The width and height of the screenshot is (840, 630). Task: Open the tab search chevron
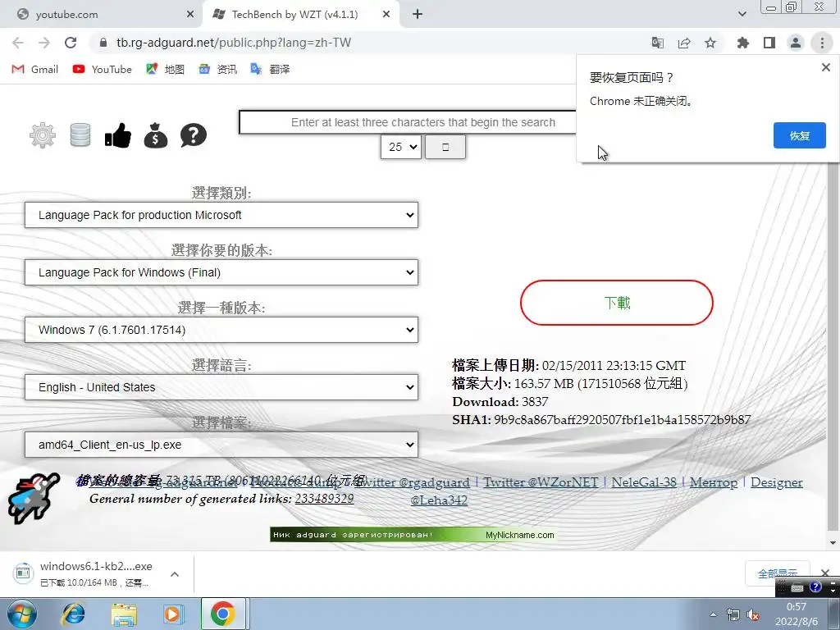[x=742, y=15]
